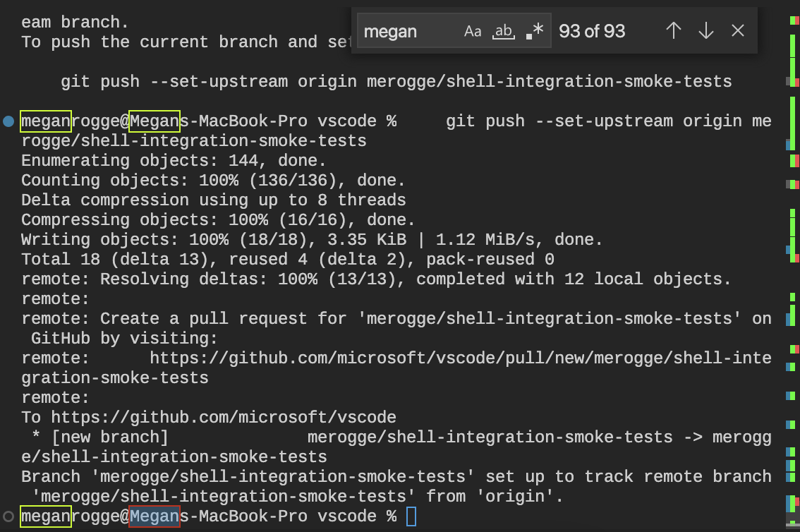The image size is (800, 532).
Task: Click highlighted 'megan' in first prompt line
Action: tap(46, 121)
